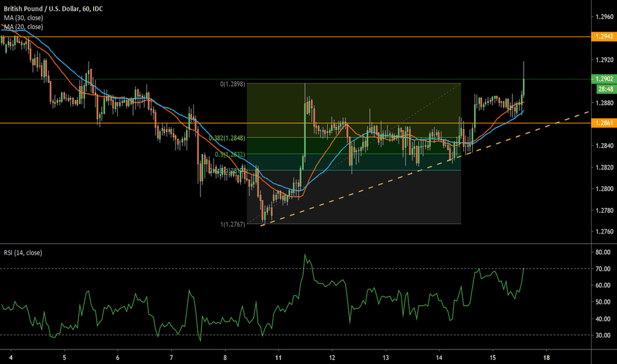Click the 28:48 bar countdown timer
This screenshot has width=617, height=364.
(x=602, y=87)
